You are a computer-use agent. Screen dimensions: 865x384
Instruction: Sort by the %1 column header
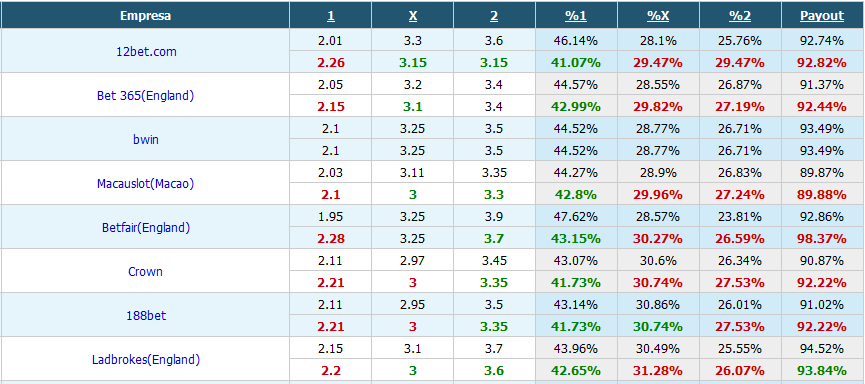[x=576, y=16]
